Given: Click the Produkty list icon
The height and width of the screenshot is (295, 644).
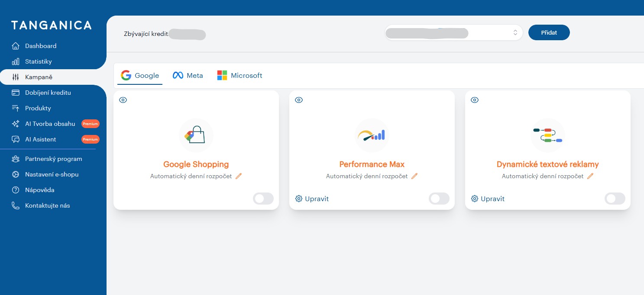Looking at the screenshot, I should click(16, 108).
